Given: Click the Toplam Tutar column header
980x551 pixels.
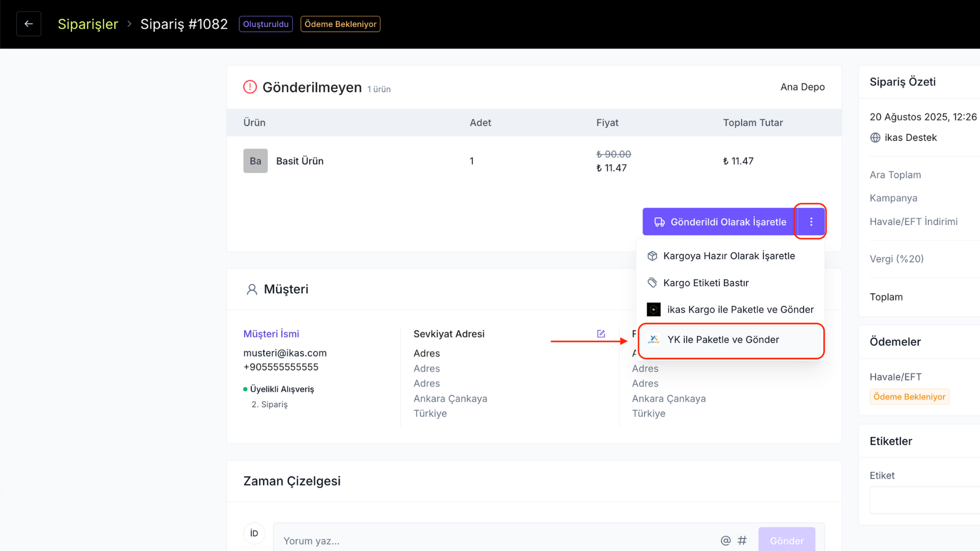Looking at the screenshot, I should tap(752, 122).
